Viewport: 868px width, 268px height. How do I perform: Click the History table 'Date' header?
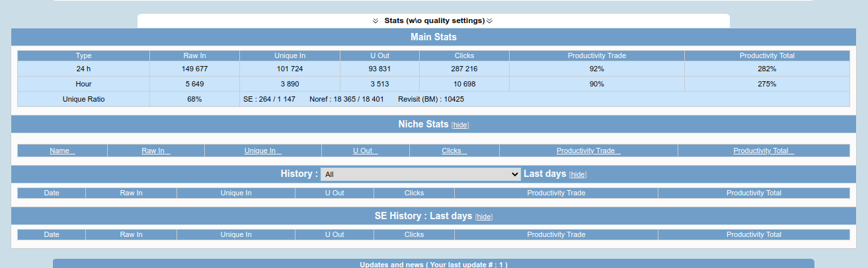tap(52, 193)
